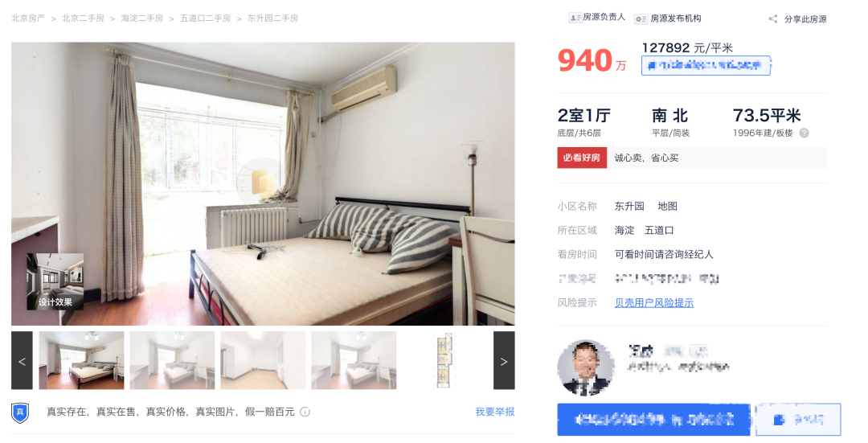Click 地图 link next to 东升园
The width and height of the screenshot is (868, 443).
(668, 206)
